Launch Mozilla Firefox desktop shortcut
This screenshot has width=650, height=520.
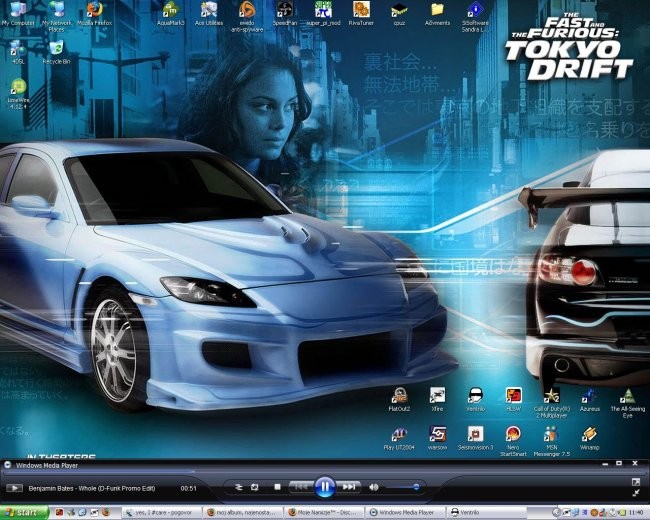point(95,14)
